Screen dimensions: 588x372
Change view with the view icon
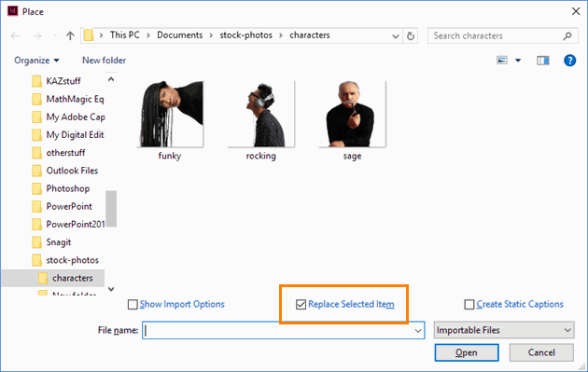(502, 61)
